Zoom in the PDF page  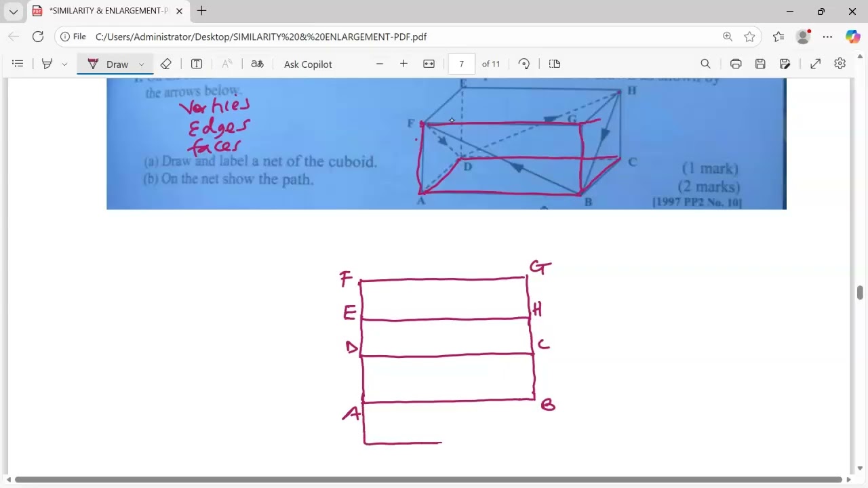tap(403, 64)
